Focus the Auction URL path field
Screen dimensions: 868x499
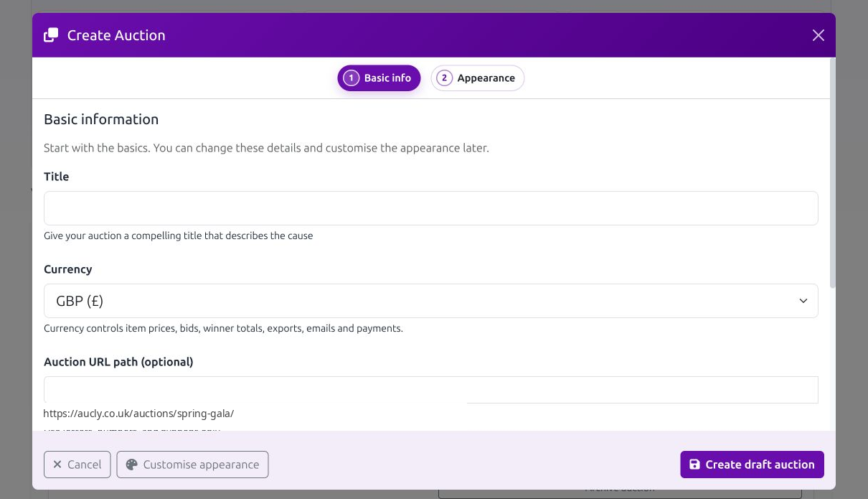tap(430, 390)
